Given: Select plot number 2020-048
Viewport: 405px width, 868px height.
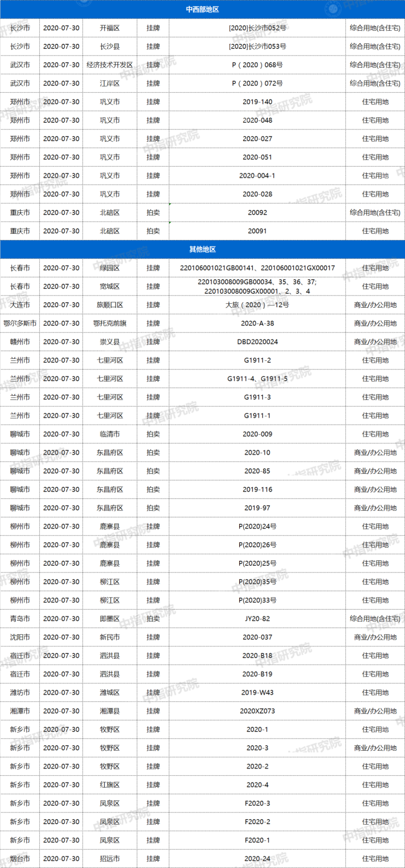Looking at the screenshot, I should point(257,120).
